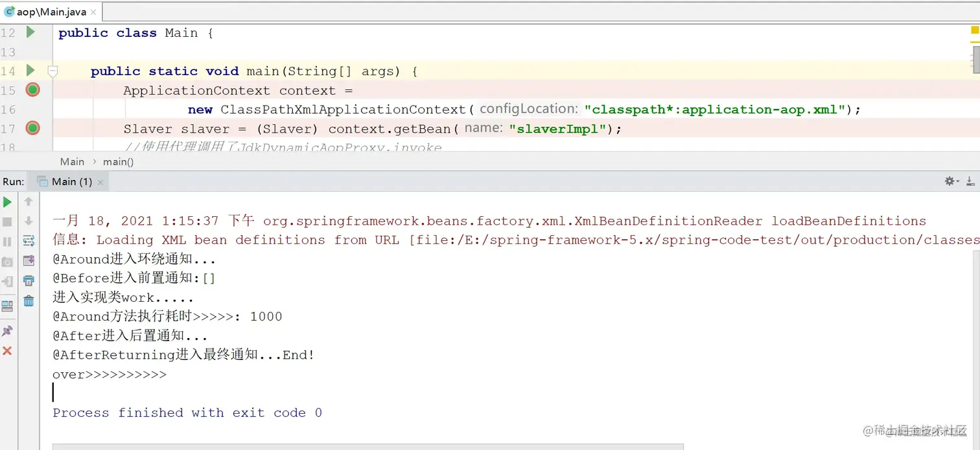980x450 pixels.
Task: Click the pause output icon
Action: [x=7, y=242]
